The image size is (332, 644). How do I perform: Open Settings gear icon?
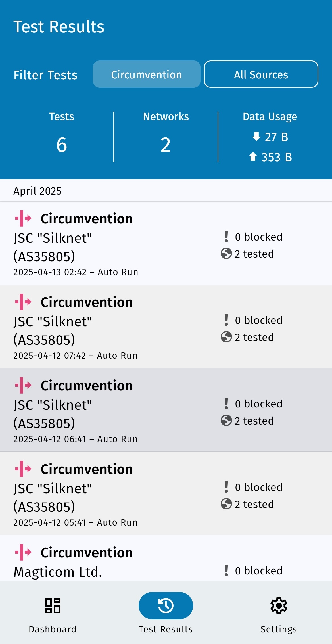(x=279, y=605)
